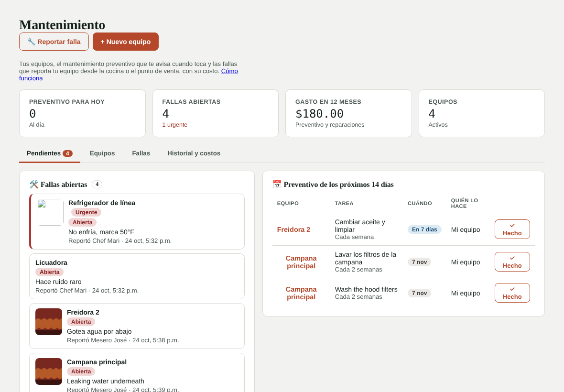
Task: Click the $180.00 amount
Action: coord(319,114)
